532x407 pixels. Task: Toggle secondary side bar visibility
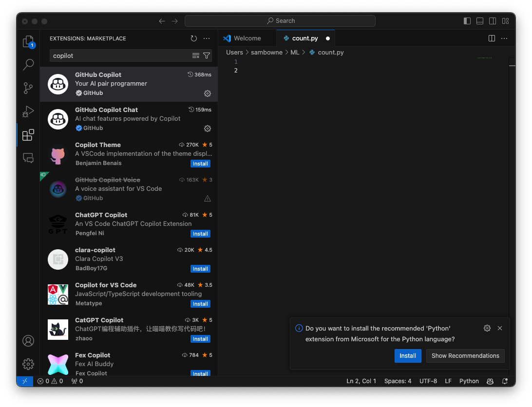pyautogui.click(x=493, y=21)
